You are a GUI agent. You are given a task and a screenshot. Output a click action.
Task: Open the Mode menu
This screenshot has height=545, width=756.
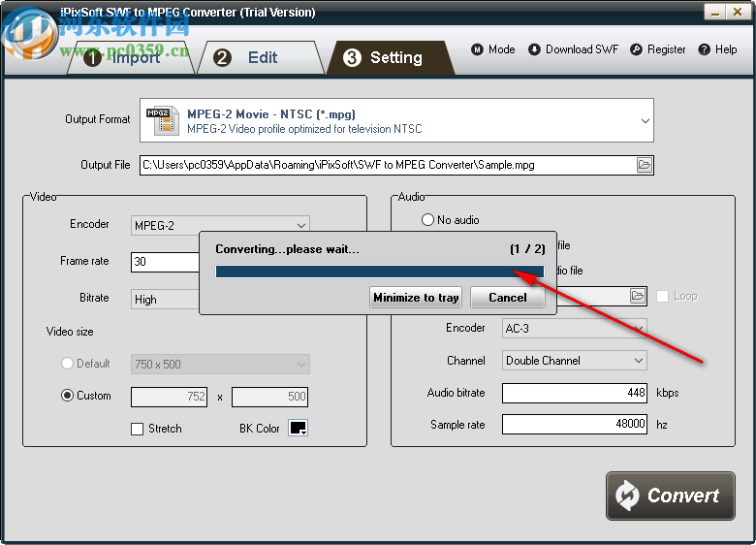493,49
